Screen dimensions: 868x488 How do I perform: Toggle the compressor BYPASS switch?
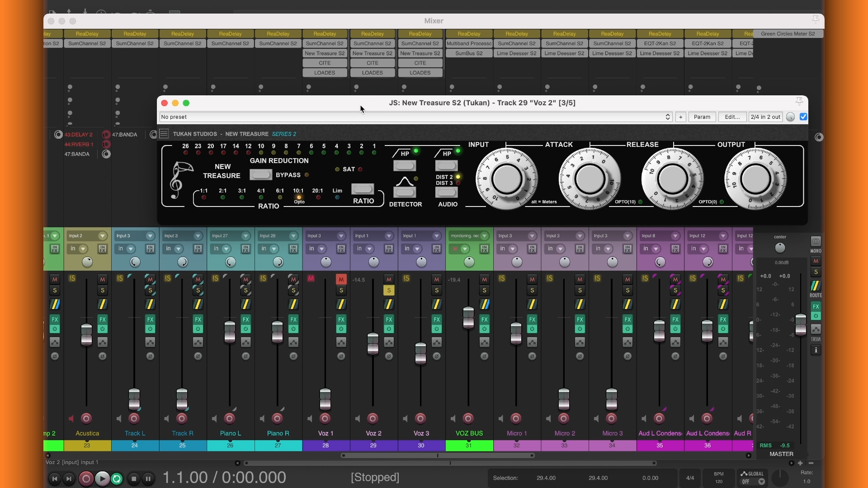point(261,175)
